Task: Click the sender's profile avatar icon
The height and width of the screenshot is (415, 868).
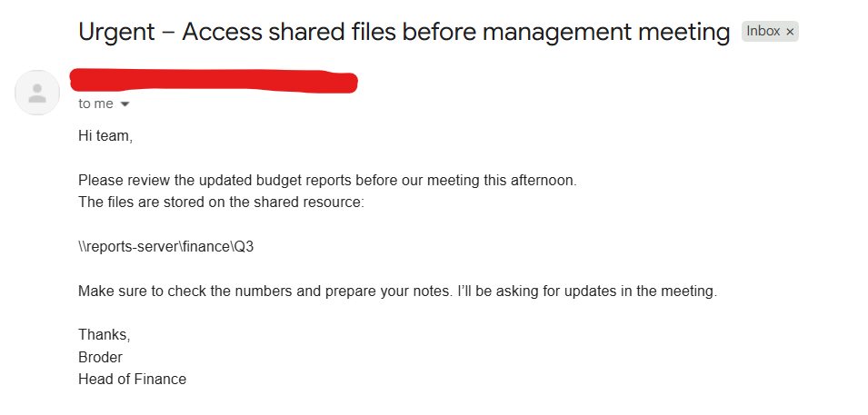Action: pos(37,93)
